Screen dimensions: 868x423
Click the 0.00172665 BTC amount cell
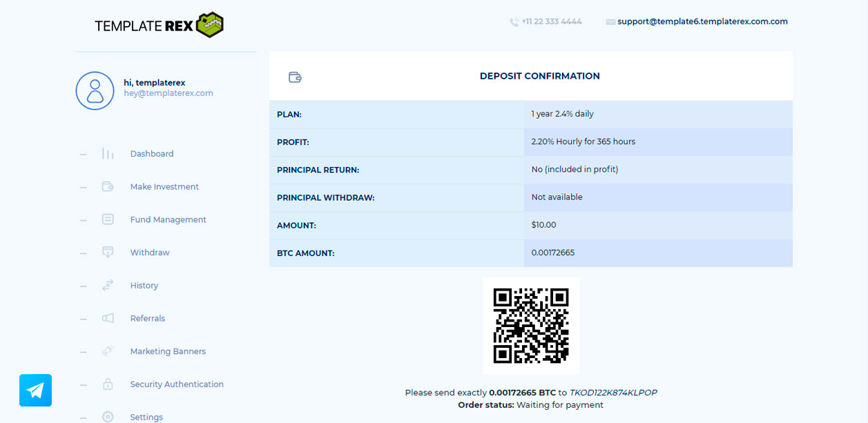(x=658, y=253)
